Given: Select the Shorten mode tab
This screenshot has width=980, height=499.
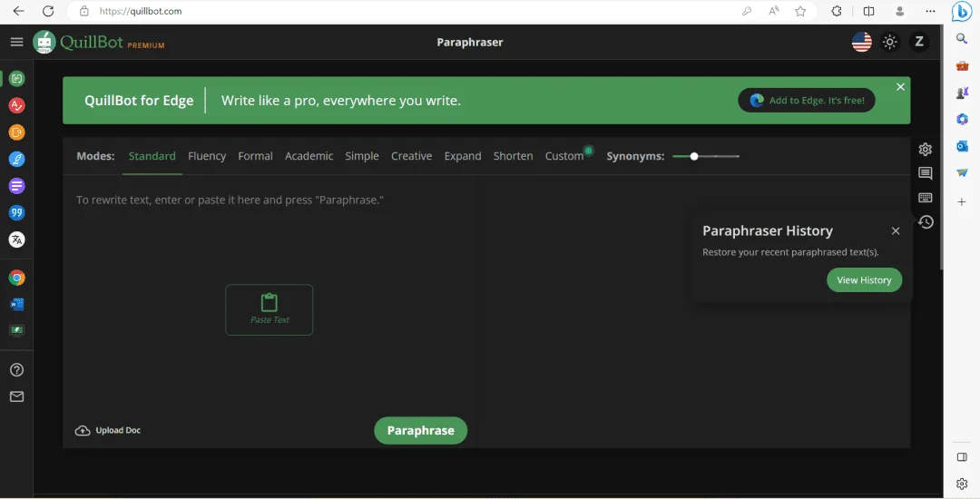Looking at the screenshot, I should [x=513, y=156].
